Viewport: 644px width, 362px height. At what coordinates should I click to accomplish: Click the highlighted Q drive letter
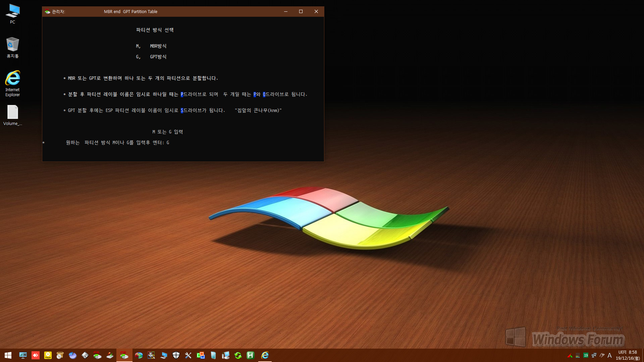264,94
